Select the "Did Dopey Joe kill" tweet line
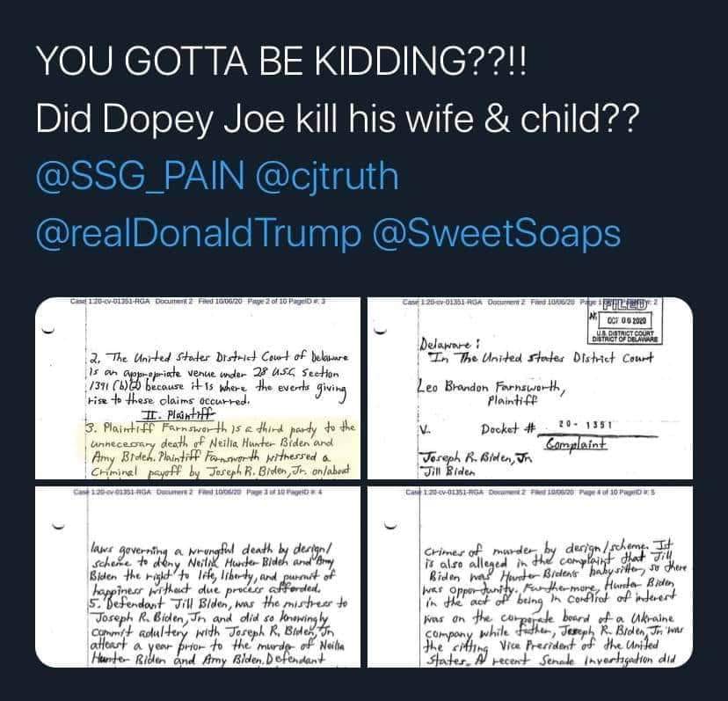Screen dimensions: 728x701 [x=333, y=123]
